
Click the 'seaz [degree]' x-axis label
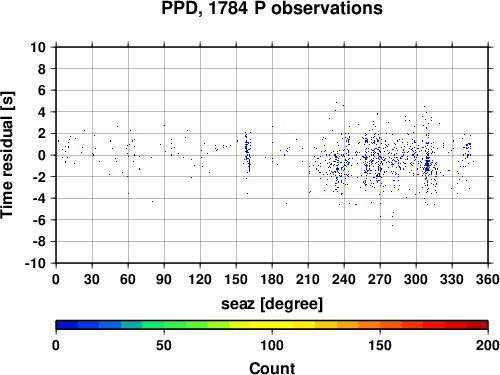tap(272, 304)
